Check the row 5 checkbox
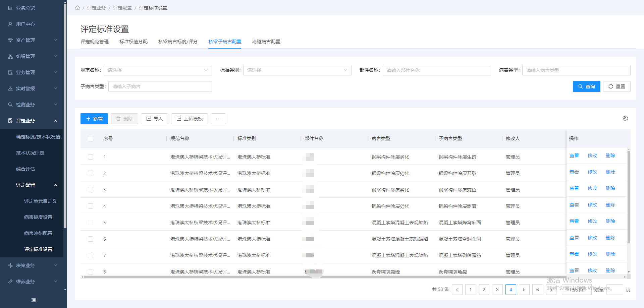The image size is (644, 308). point(91,223)
